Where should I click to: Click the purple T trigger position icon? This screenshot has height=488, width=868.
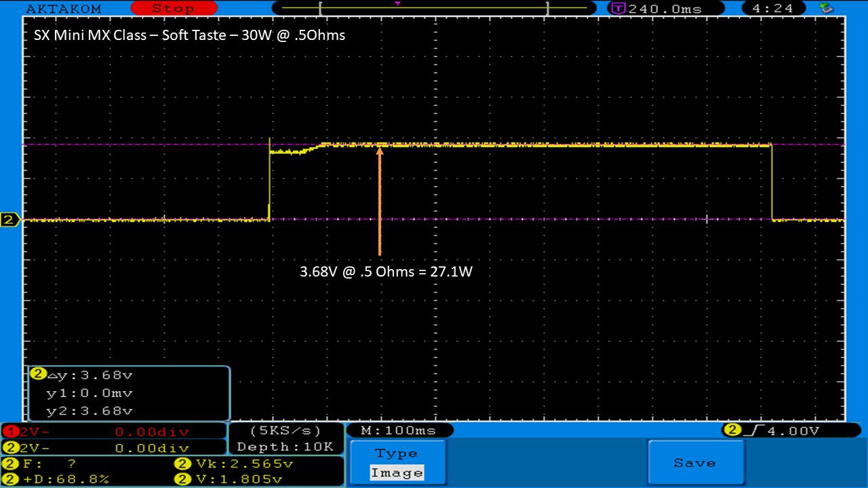tap(618, 9)
